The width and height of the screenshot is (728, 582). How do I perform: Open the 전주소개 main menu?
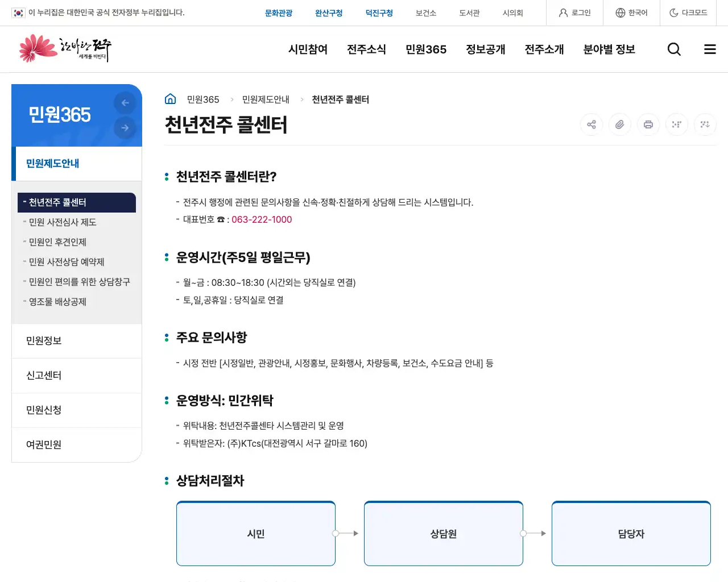[x=544, y=49]
